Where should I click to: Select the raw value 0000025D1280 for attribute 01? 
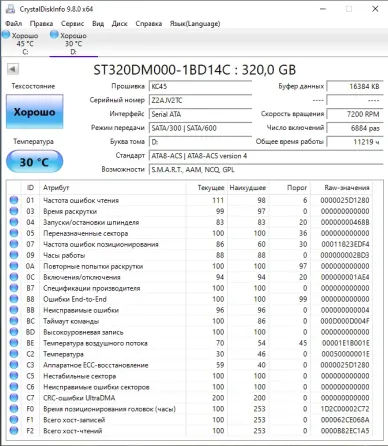click(345, 200)
